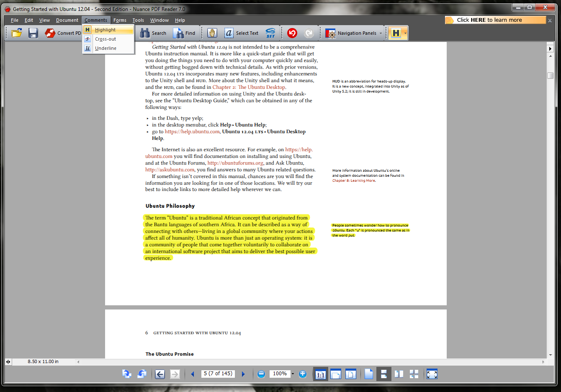Viewport: 561px width, 392px height.
Task: Click the Open file folder icon
Action: 17,33
